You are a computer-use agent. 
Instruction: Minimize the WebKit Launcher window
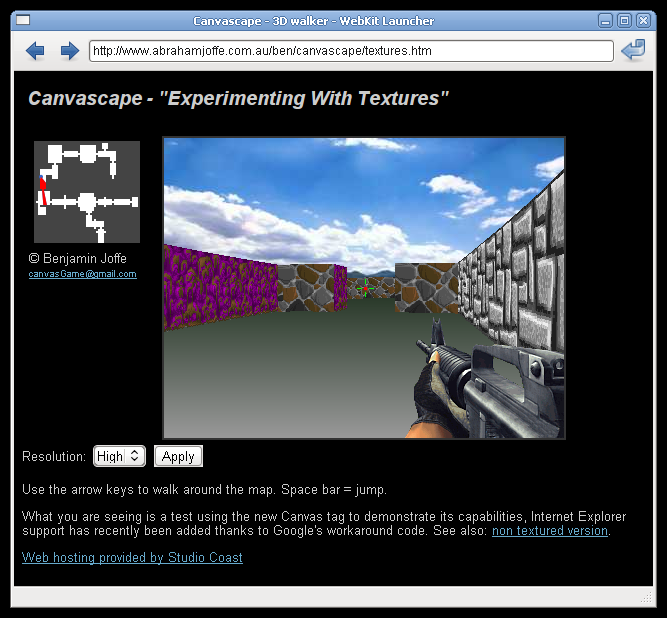tap(605, 20)
